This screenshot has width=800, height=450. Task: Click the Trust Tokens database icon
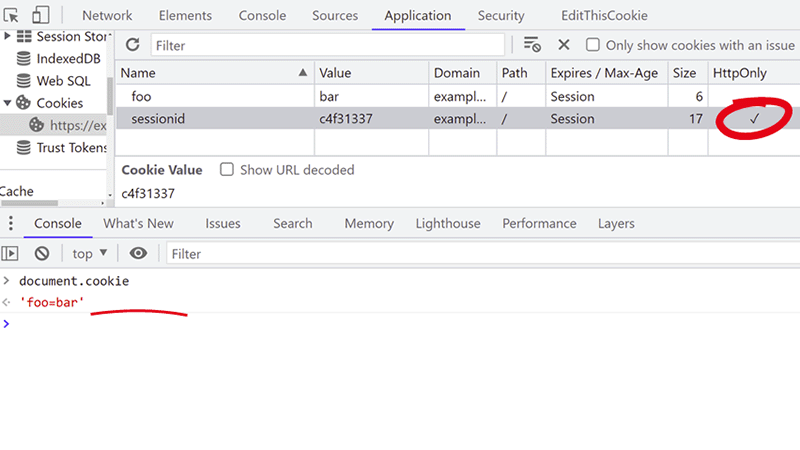click(23, 147)
